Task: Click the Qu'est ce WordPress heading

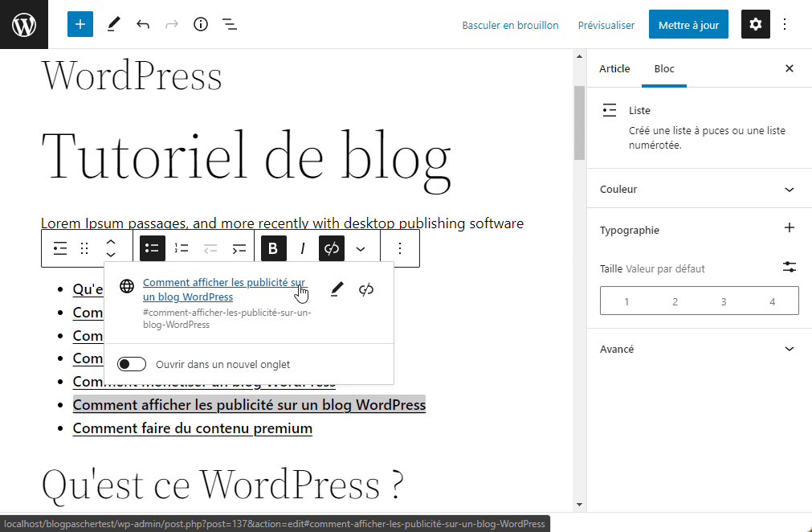Action: click(222, 485)
